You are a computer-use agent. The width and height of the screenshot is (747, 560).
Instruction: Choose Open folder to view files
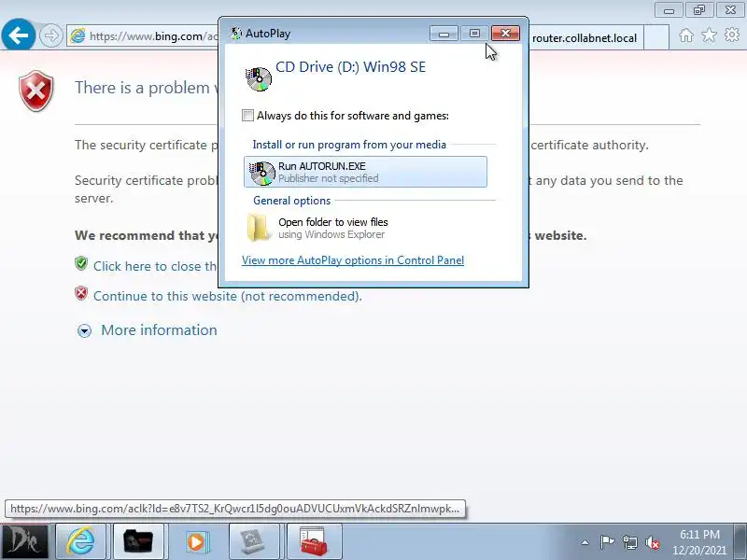pos(365,228)
